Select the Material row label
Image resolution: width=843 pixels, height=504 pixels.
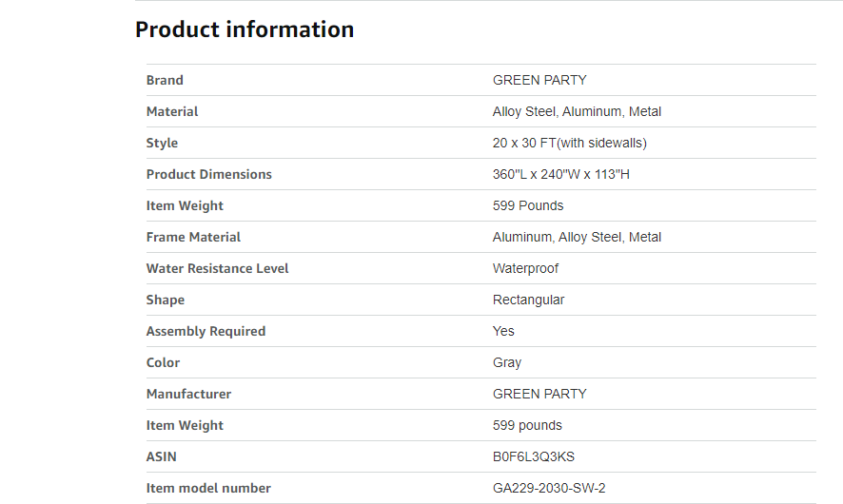click(172, 111)
